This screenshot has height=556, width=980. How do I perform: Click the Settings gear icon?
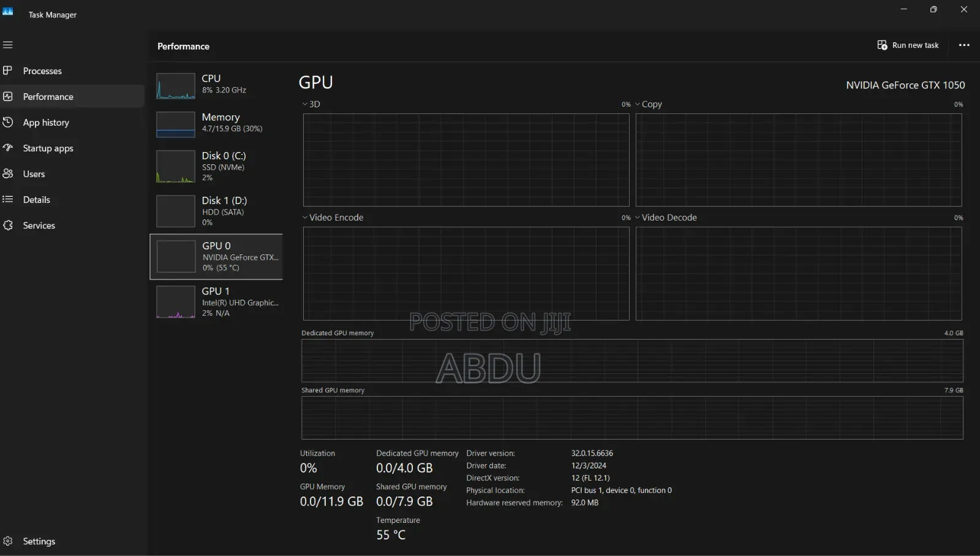8,541
